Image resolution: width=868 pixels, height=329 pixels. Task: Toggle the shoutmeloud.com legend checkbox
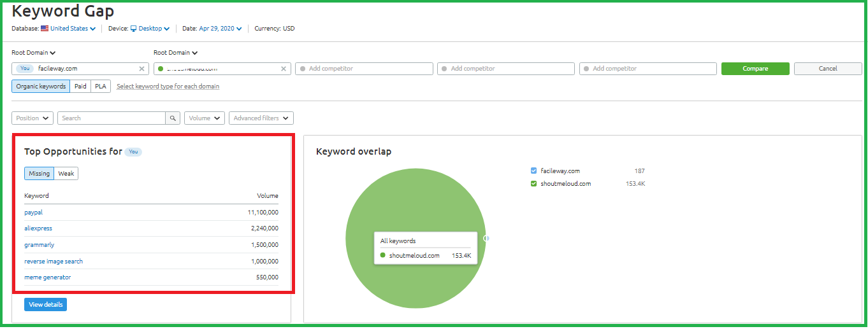[x=534, y=184]
